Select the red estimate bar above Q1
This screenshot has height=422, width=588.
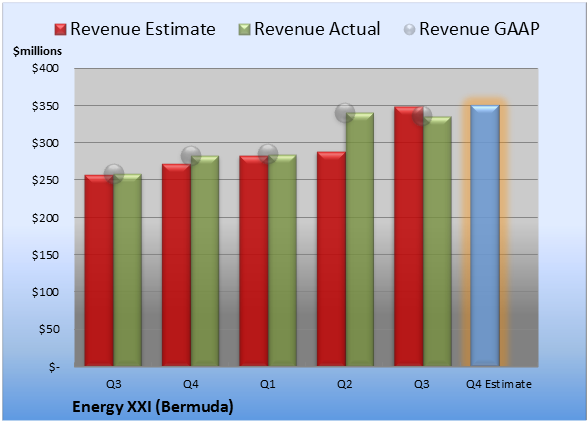254,261
